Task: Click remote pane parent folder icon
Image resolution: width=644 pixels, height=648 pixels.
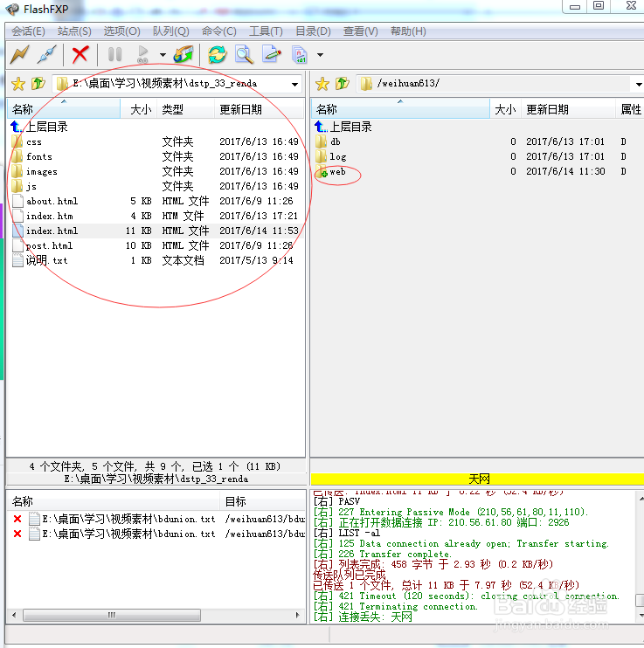Action: 342,84
